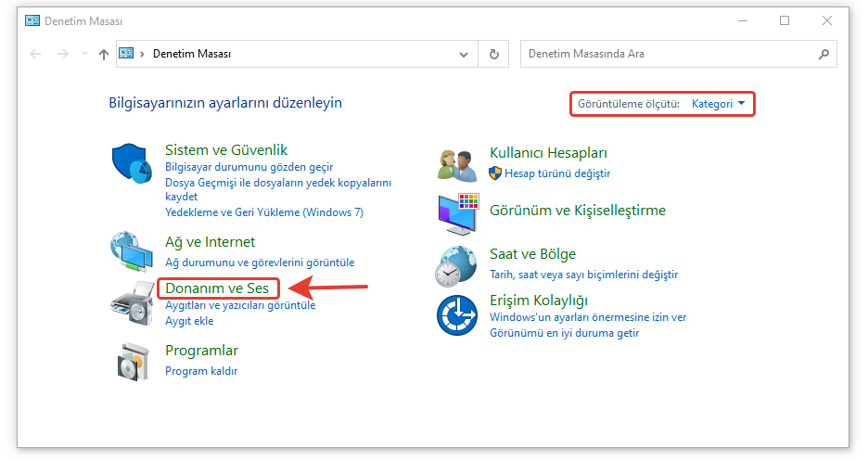Click Program kaldır link
This screenshot has height=461, width=868.
point(201,371)
